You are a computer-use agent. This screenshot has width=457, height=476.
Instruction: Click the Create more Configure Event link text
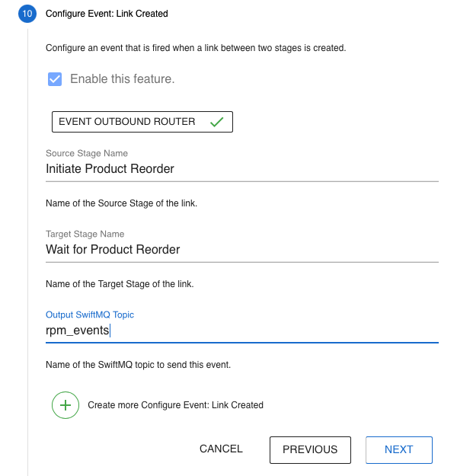pos(175,405)
